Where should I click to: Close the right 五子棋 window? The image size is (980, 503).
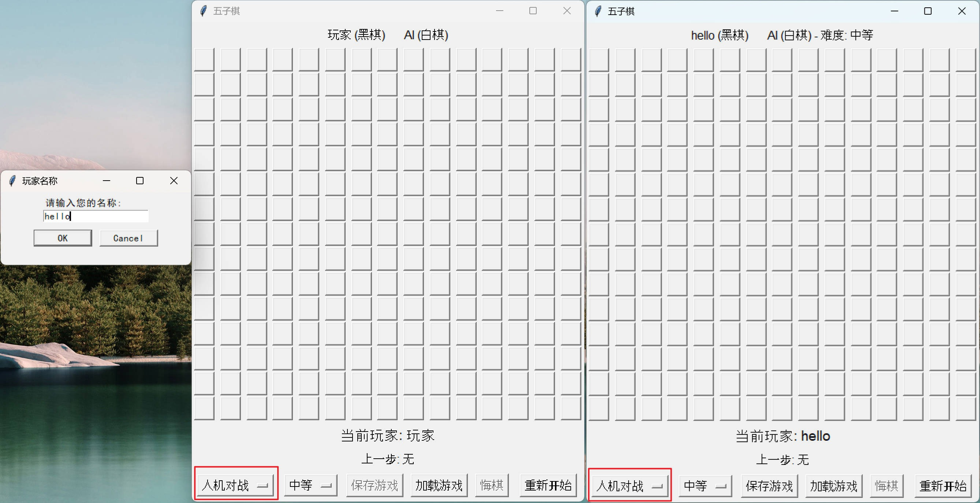coord(962,11)
